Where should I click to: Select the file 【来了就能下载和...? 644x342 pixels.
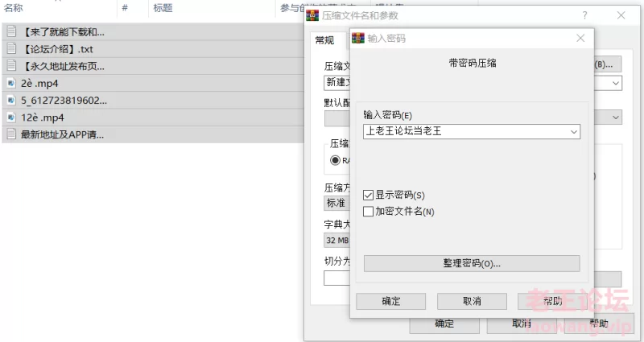point(153,31)
